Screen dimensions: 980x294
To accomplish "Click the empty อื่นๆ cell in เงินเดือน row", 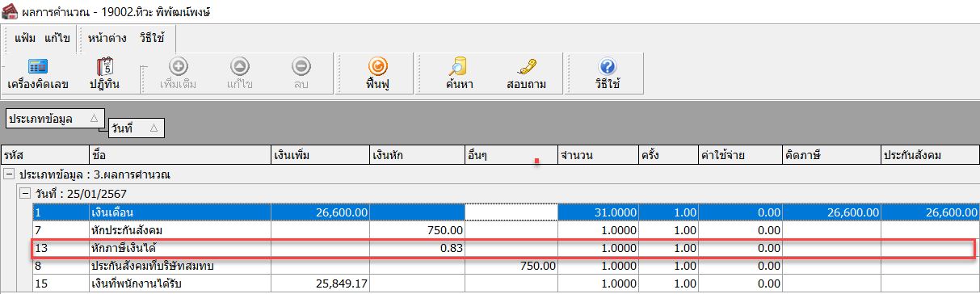I will click(511, 212).
